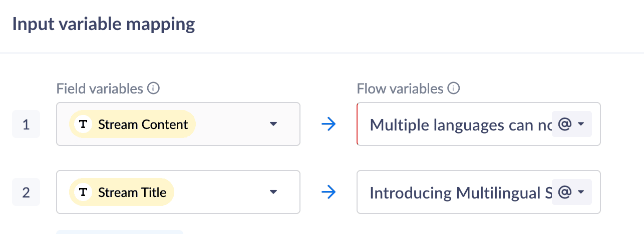Screen dimensions: 644x234
Task: Click the Field variables column label
Action: [100, 89]
